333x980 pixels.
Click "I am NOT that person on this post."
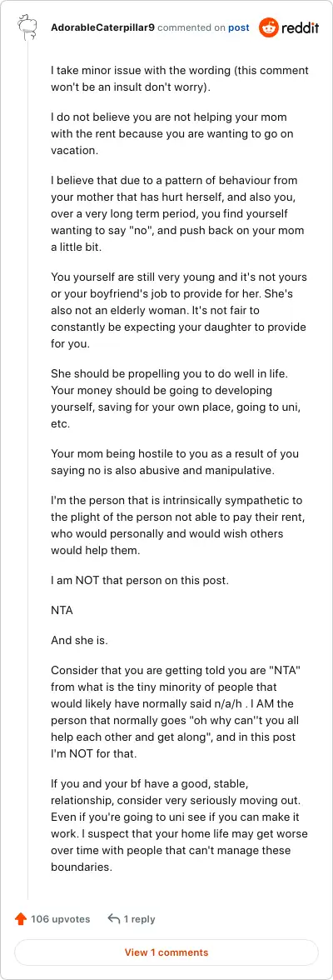pyautogui.click(x=140, y=580)
